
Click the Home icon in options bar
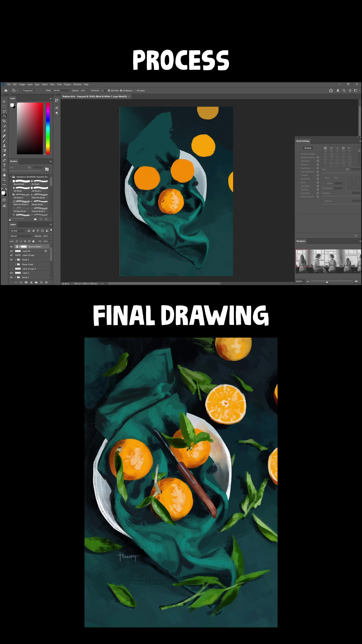[6, 91]
